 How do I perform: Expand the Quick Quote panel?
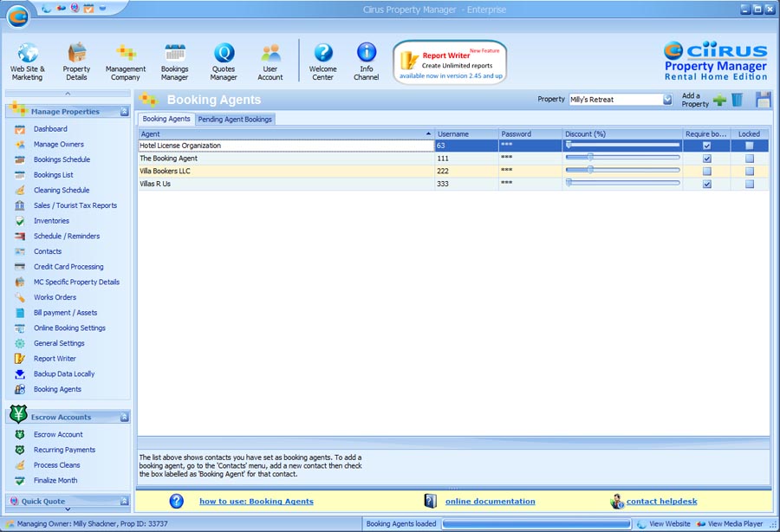pos(124,501)
